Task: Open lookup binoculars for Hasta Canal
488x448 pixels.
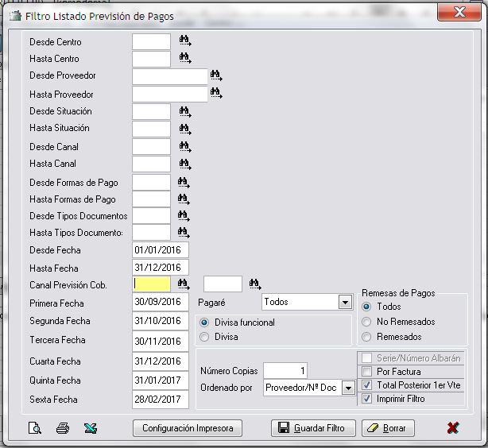Action: point(185,164)
